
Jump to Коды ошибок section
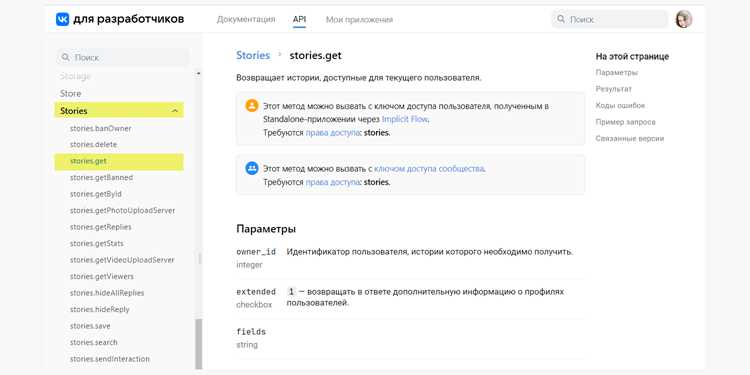tap(620, 105)
